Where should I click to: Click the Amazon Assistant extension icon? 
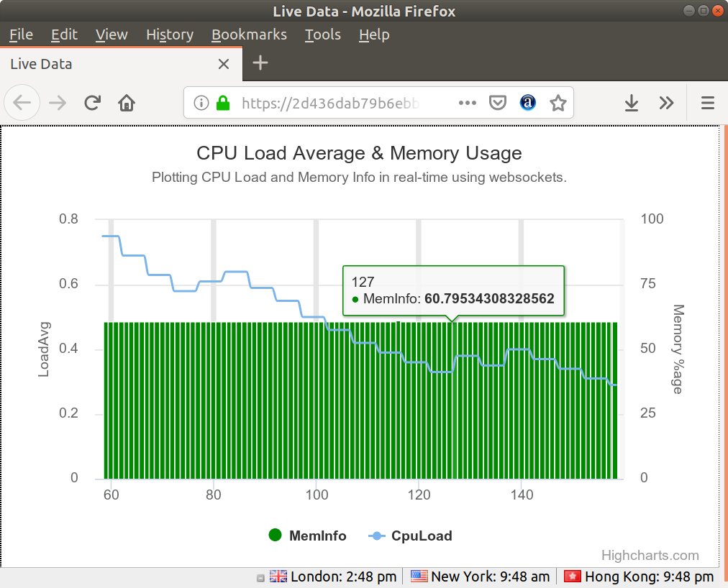pyautogui.click(x=528, y=104)
